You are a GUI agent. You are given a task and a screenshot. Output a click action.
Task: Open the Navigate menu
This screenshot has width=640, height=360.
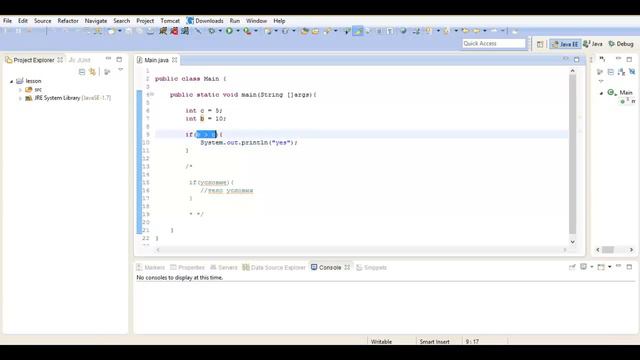click(96, 21)
